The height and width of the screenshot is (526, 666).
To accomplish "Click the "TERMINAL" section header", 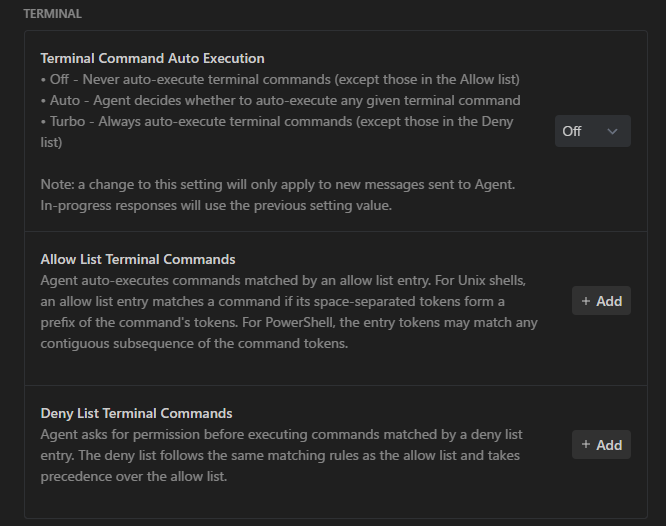I will tap(52, 14).
